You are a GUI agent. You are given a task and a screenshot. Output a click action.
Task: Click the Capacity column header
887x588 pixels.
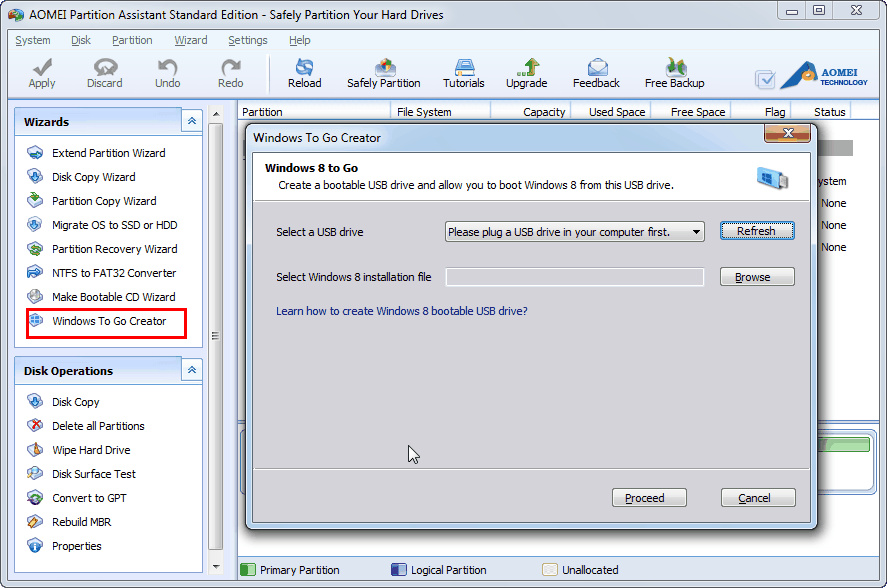[x=531, y=111]
